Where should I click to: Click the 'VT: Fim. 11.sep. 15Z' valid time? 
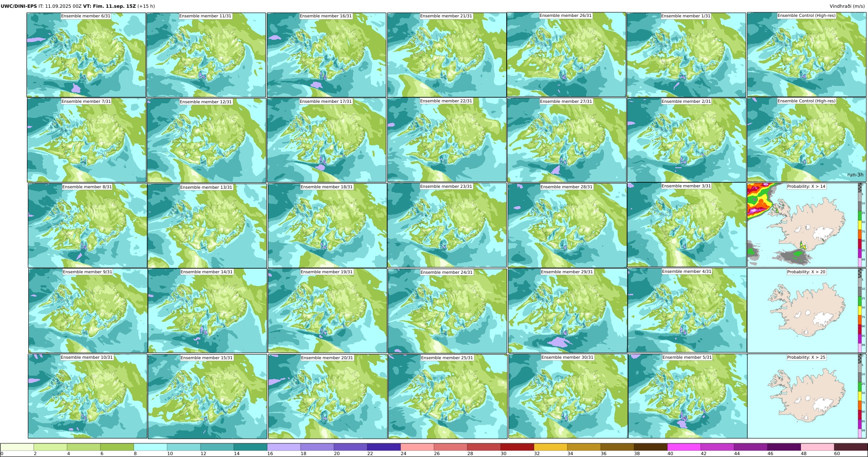coord(110,6)
